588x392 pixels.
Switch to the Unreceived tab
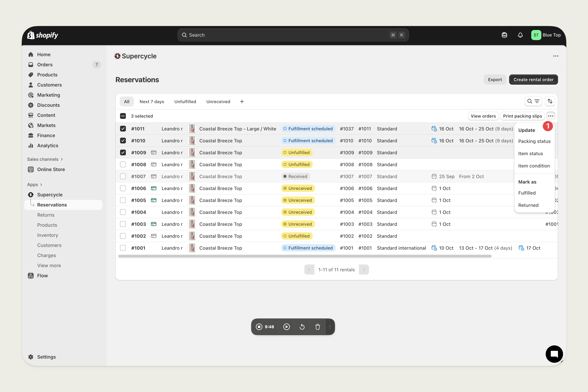point(218,102)
